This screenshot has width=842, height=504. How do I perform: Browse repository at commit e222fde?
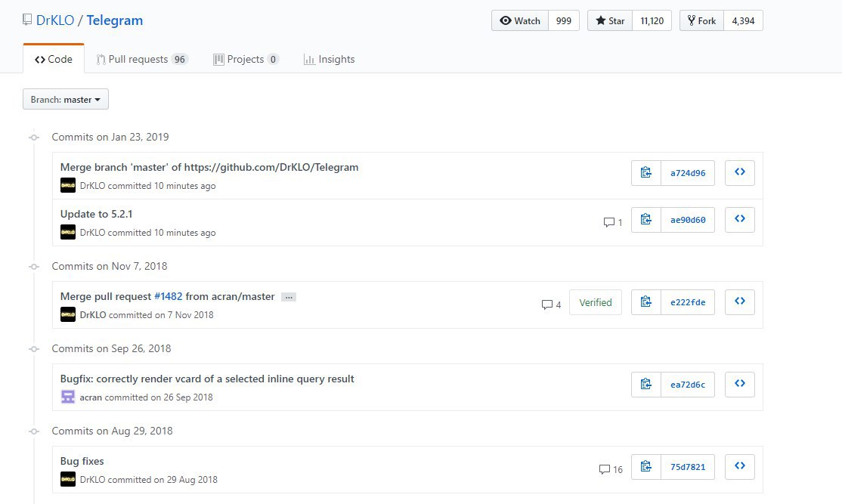[739, 302]
